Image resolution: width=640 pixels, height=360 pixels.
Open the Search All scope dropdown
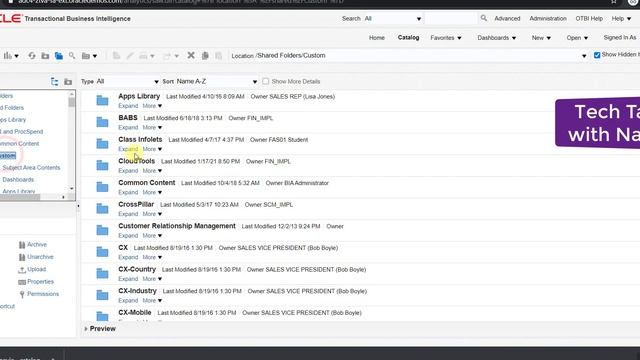[x=392, y=18]
